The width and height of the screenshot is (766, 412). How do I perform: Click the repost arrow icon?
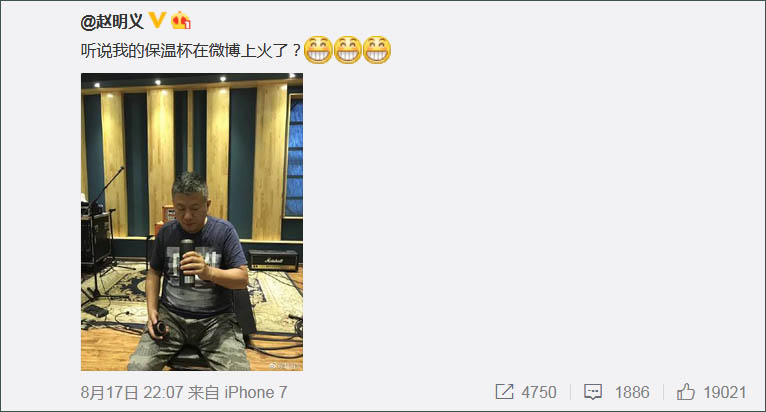[504, 391]
